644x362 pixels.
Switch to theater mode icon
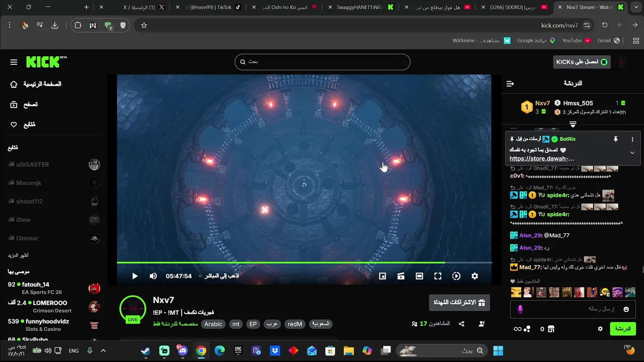(x=419, y=276)
